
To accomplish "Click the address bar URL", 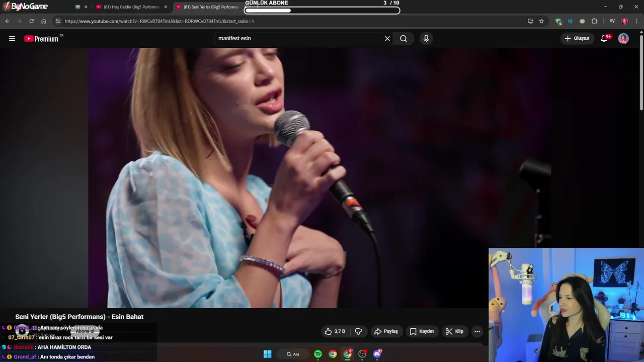I will [159, 21].
